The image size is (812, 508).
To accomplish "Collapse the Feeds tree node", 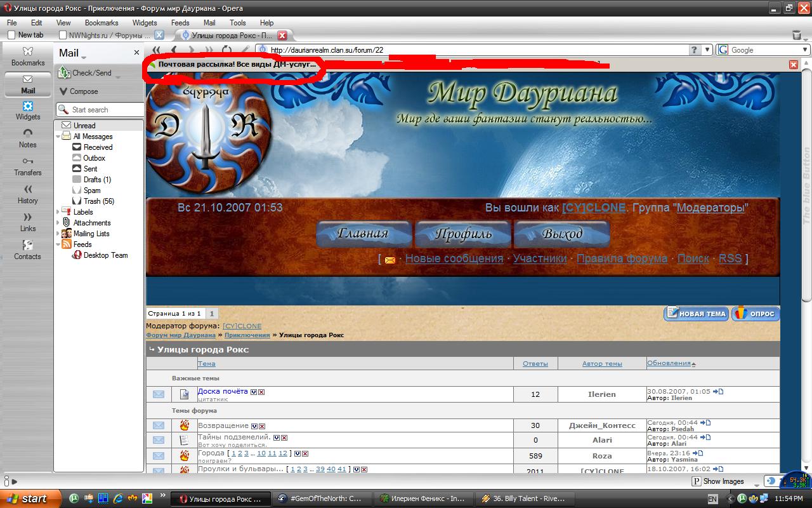I will (58, 244).
